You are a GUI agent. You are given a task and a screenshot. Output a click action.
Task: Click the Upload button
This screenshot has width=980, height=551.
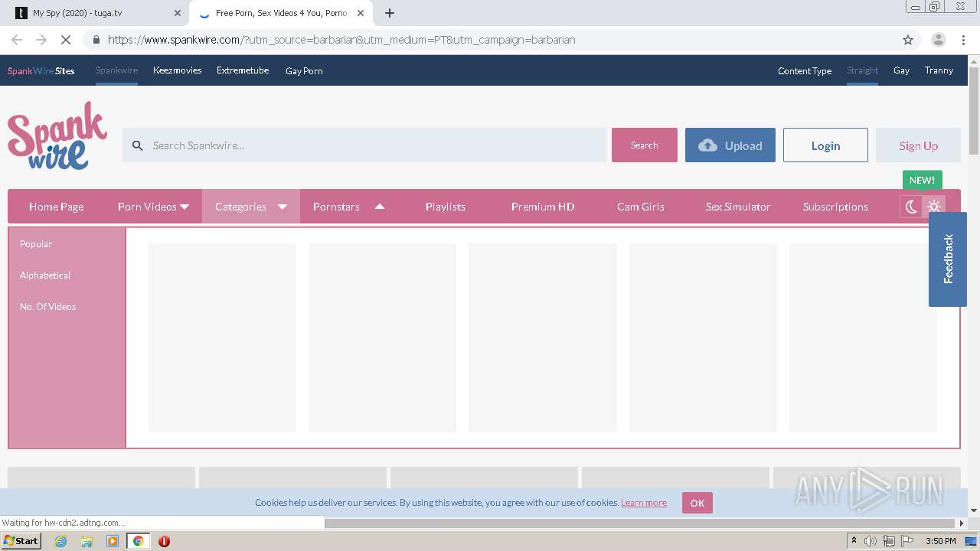730,145
